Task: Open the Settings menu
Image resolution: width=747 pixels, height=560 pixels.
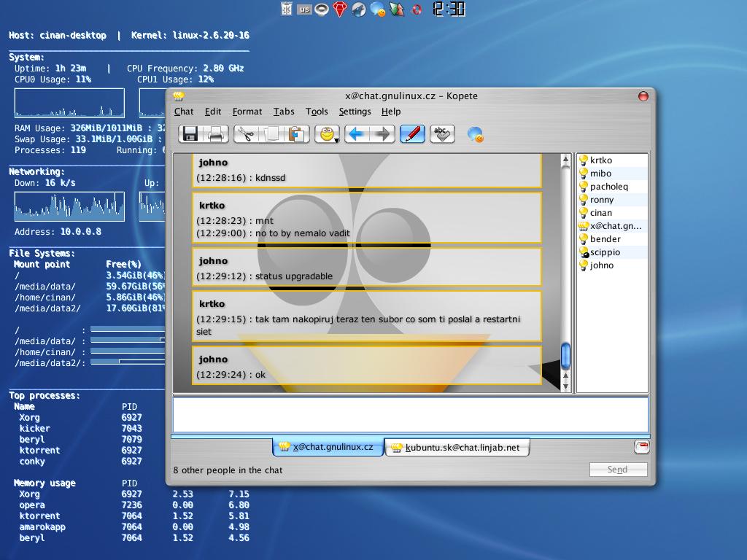Action: point(355,112)
